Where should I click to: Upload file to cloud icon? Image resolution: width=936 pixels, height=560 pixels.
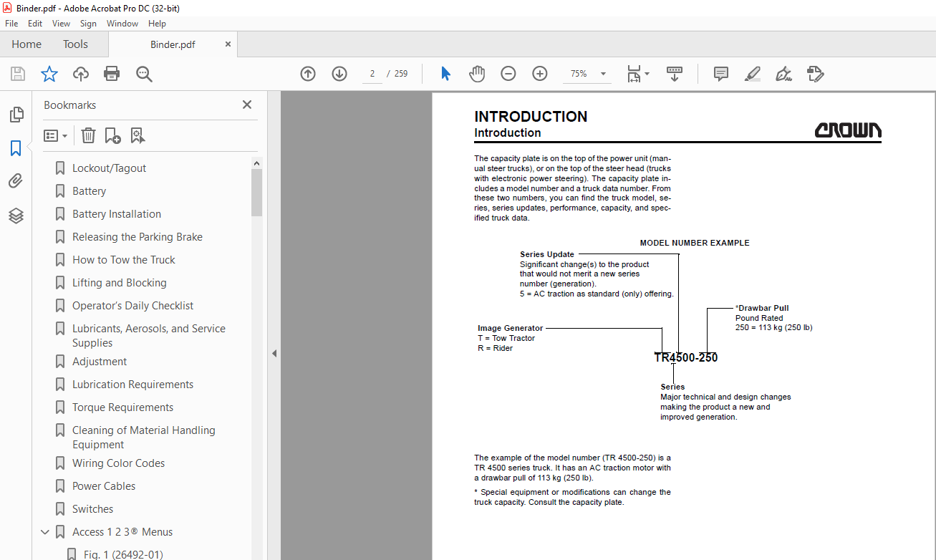pos(81,74)
